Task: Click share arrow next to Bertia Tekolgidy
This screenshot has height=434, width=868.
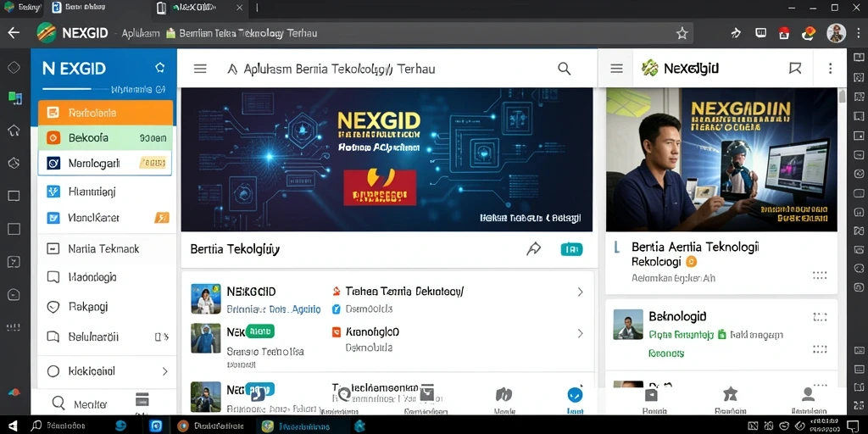Action: 533,249
